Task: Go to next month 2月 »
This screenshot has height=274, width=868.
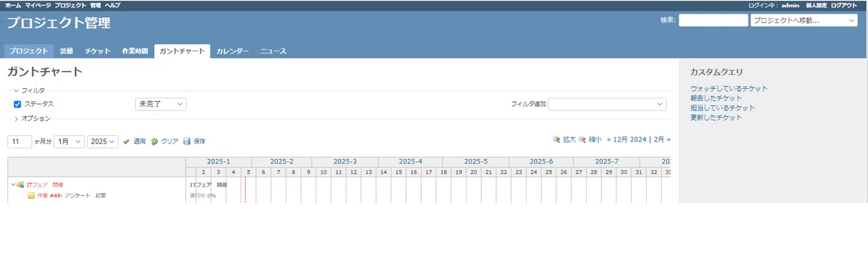Action: (662, 140)
